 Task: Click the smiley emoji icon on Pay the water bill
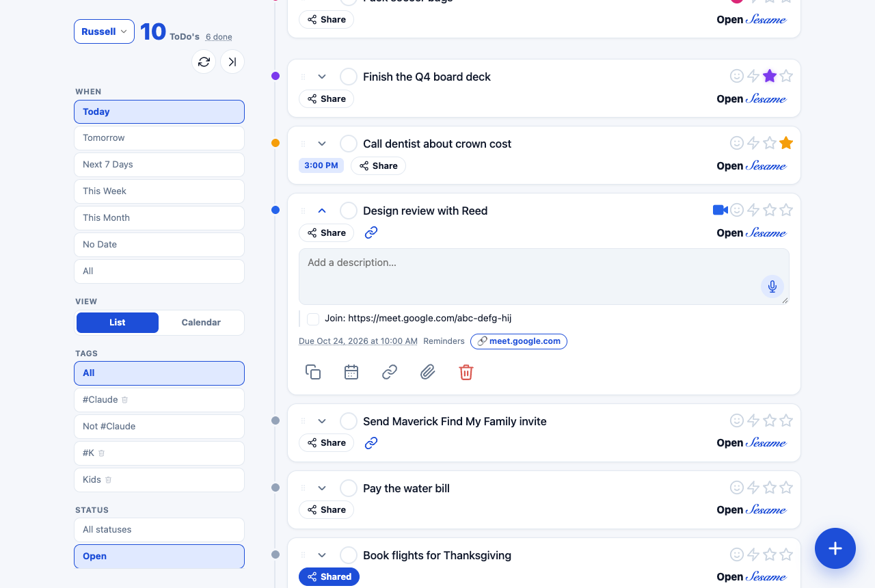pyautogui.click(x=737, y=487)
